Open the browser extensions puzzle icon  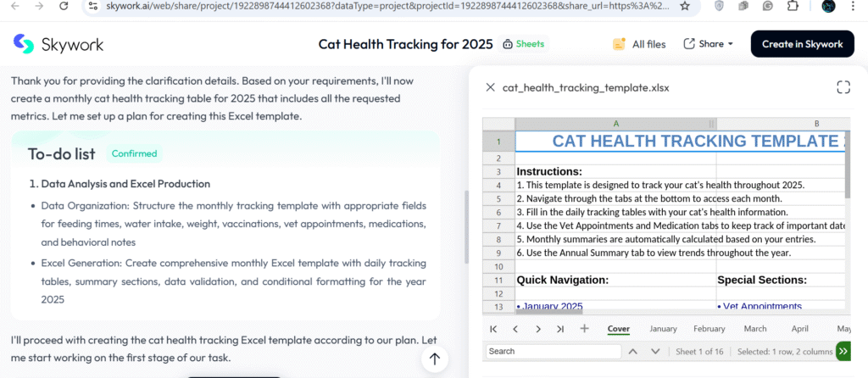pos(793,6)
